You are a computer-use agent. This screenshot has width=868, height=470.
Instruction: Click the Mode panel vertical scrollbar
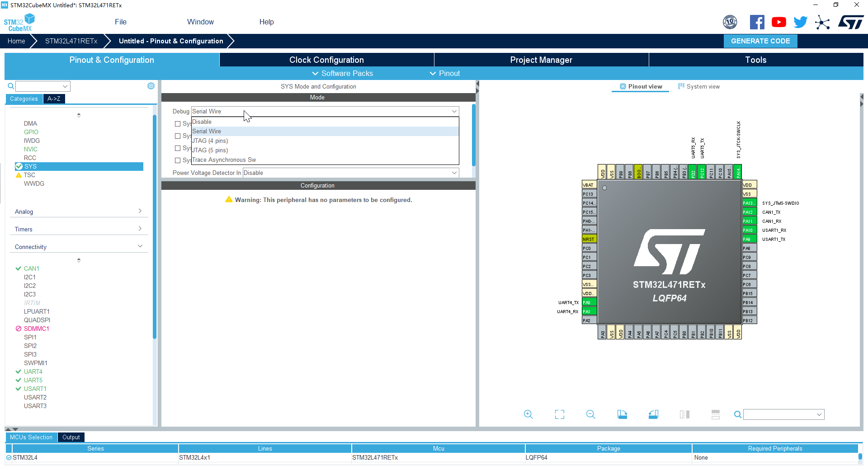[473, 136]
